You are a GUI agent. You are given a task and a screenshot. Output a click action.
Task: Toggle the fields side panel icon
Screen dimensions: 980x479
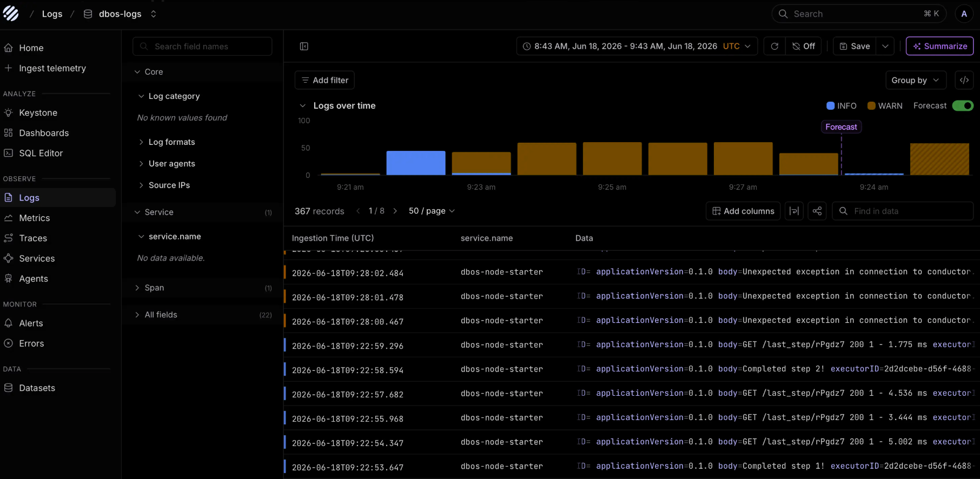pyautogui.click(x=304, y=46)
